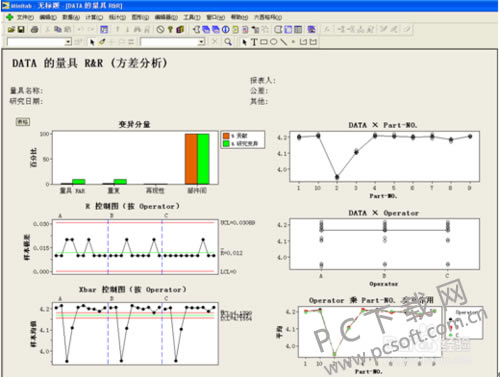Open the 计算 (Calc) menu
The width and height of the screenshot is (500, 377).
point(94,17)
